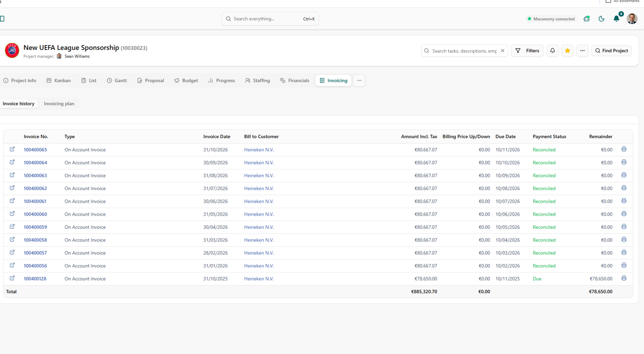Screen dimensions: 644x354
Task: Click total amount €885,320.70
Action: [x=424, y=292]
